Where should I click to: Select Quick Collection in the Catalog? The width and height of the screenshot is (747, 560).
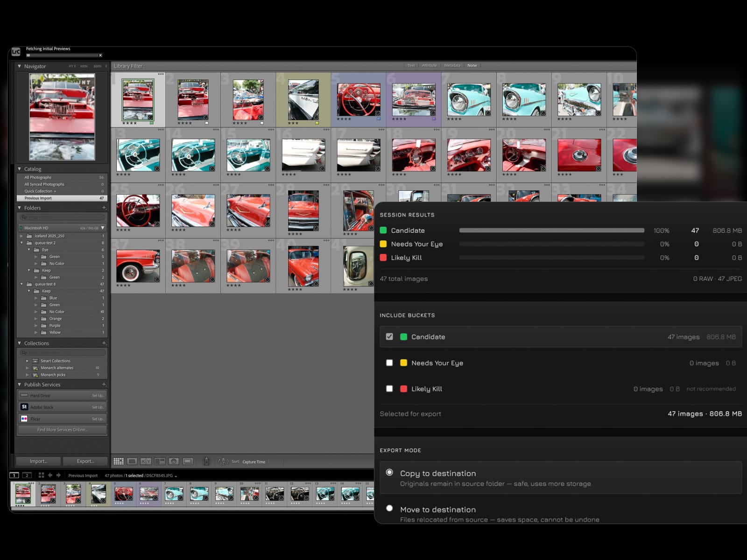pyautogui.click(x=62, y=191)
